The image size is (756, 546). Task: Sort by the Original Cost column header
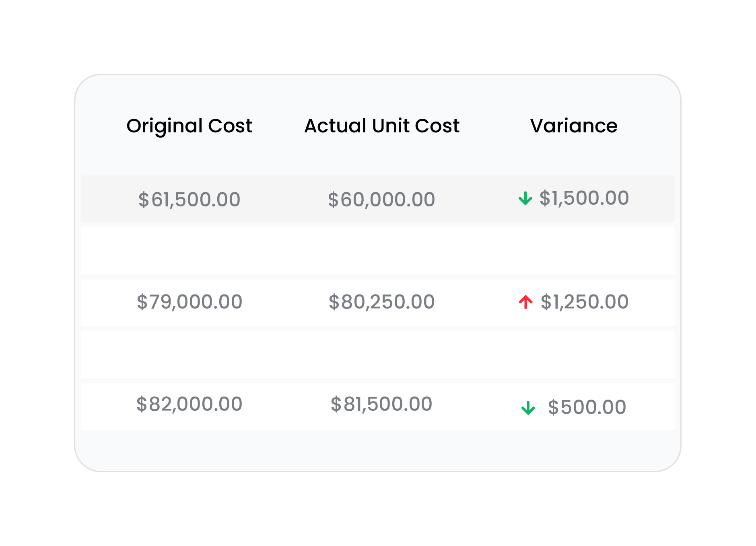coord(189,126)
